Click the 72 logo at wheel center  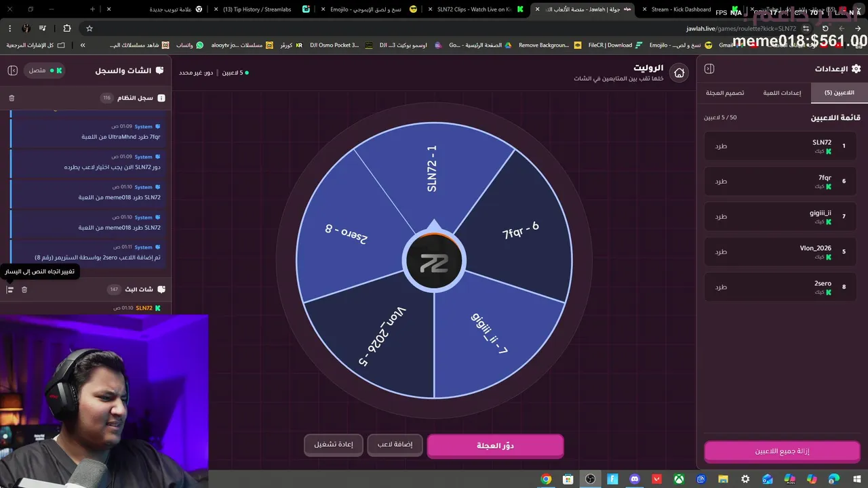[x=433, y=263]
